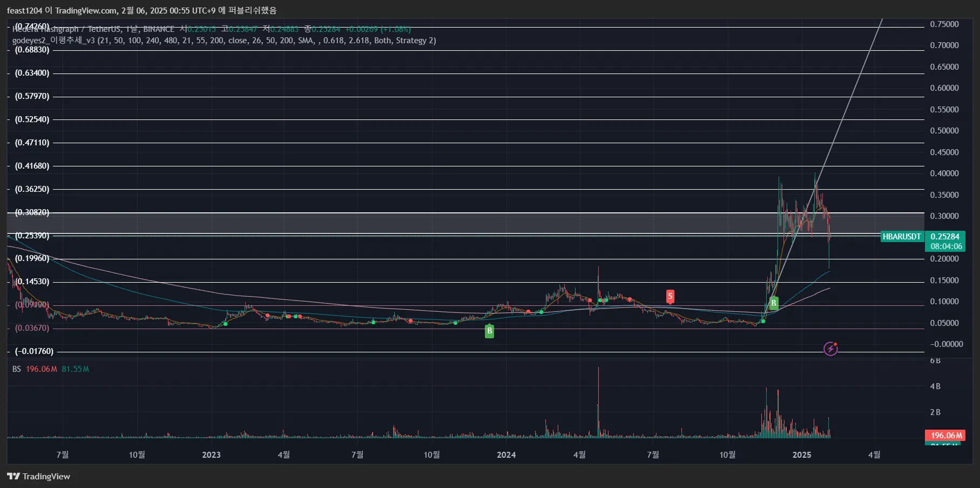Click the (0.25390) level label
The image size is (980, 488).
[32, 236]
